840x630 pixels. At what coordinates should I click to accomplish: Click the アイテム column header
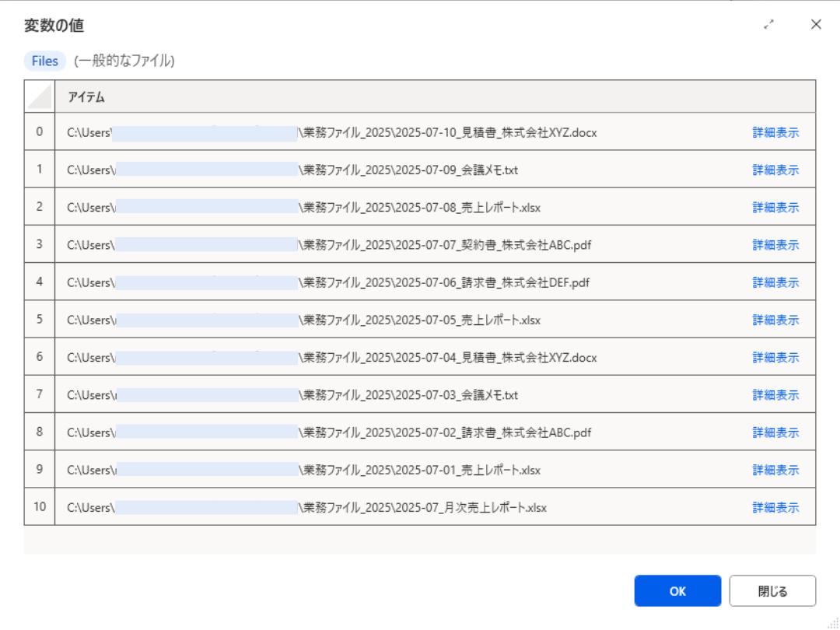point(435,97)
